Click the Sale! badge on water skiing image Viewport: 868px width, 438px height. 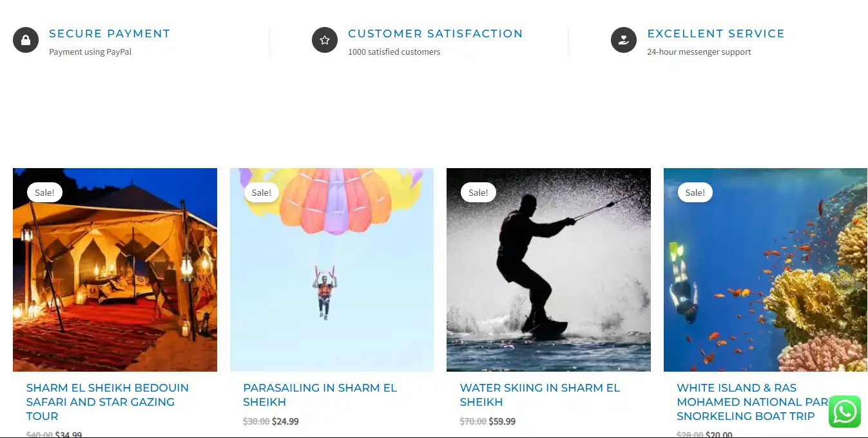pyautogui.click(x=478, y=192)
